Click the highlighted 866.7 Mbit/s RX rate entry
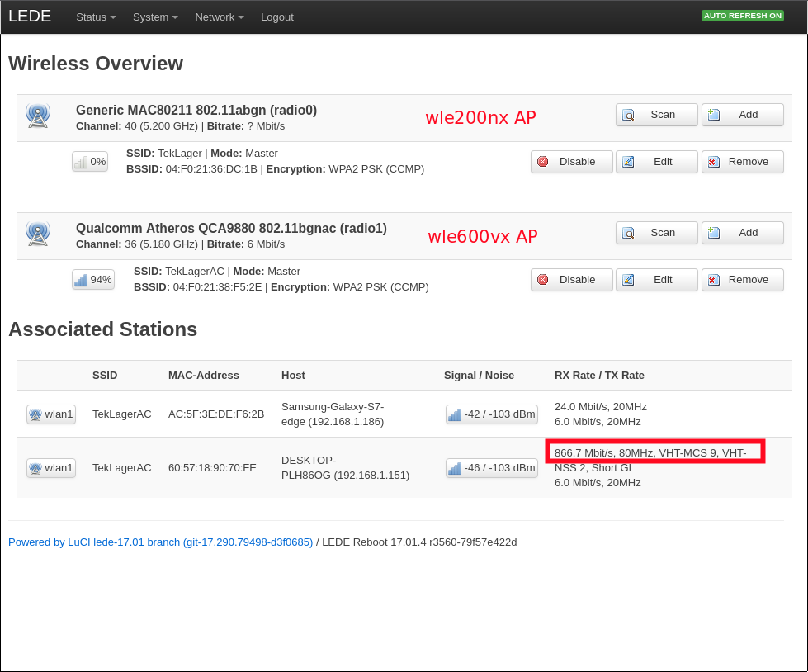This screenshot has height=672, width=808. (654, 451)
